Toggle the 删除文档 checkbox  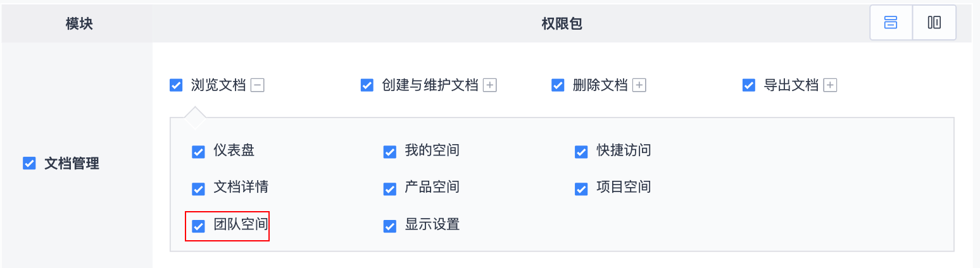coord(558,85)
